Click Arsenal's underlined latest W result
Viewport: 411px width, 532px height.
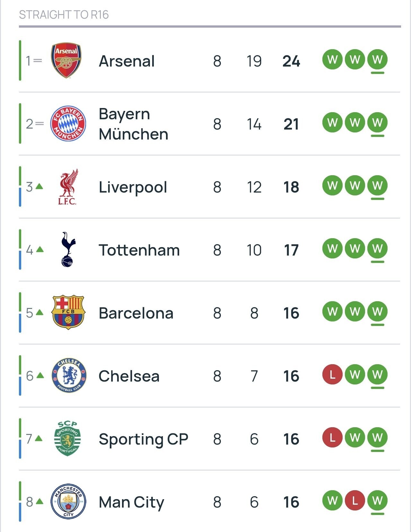click(377, 59)
